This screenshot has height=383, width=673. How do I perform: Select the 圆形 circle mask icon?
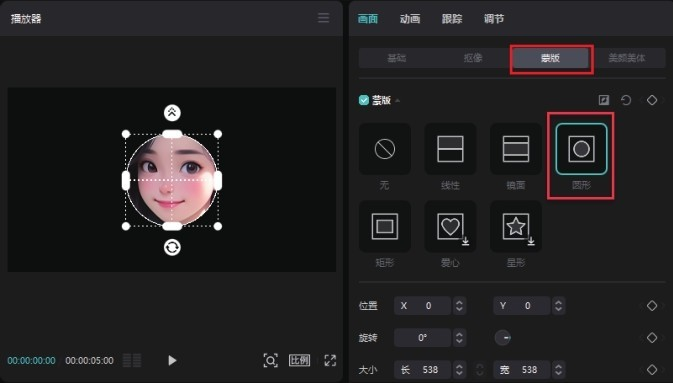coord(581,149)
